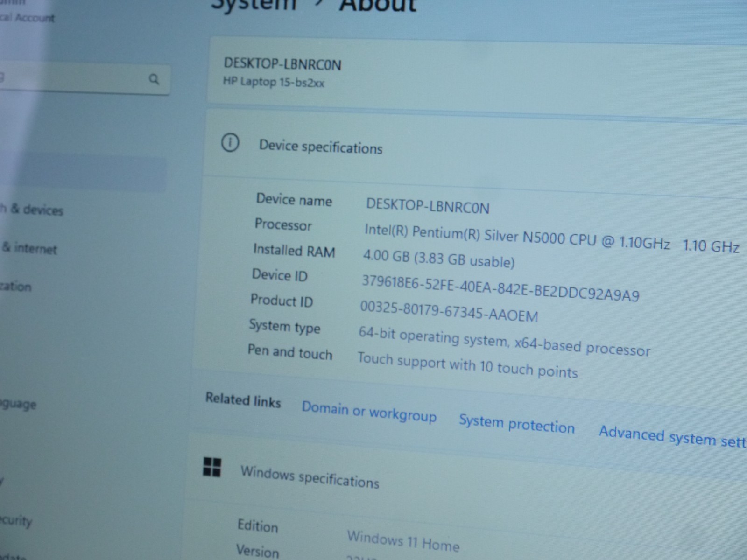Select the Windows 11 Home edition value
Screen dimensions: 747x560
click(x=403, y=541)
